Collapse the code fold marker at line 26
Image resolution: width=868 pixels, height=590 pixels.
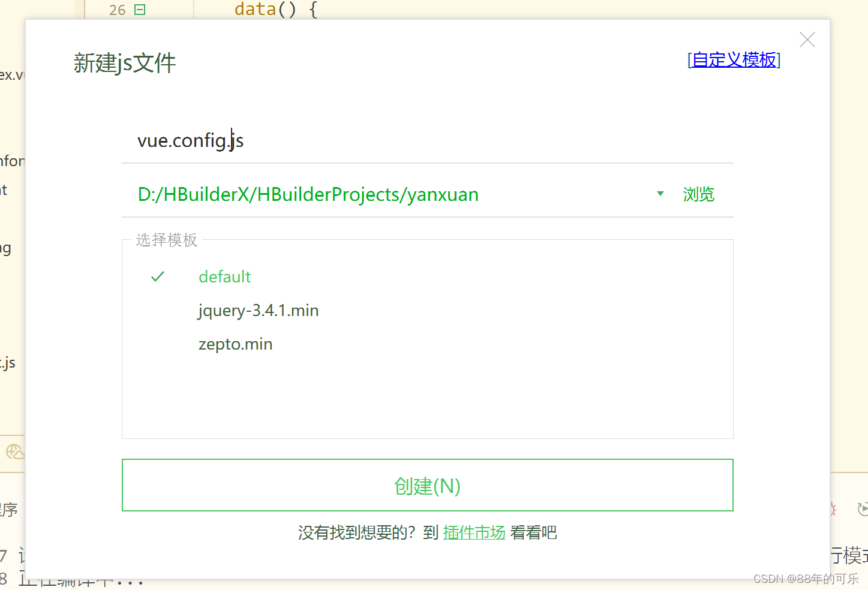click(x=139, y=10)
